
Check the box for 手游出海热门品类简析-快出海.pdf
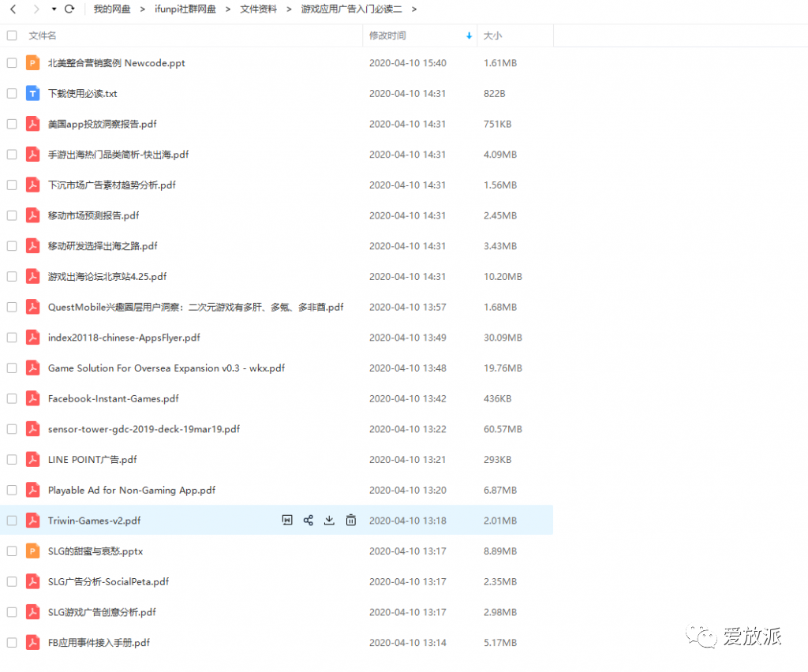coord(12,155)
